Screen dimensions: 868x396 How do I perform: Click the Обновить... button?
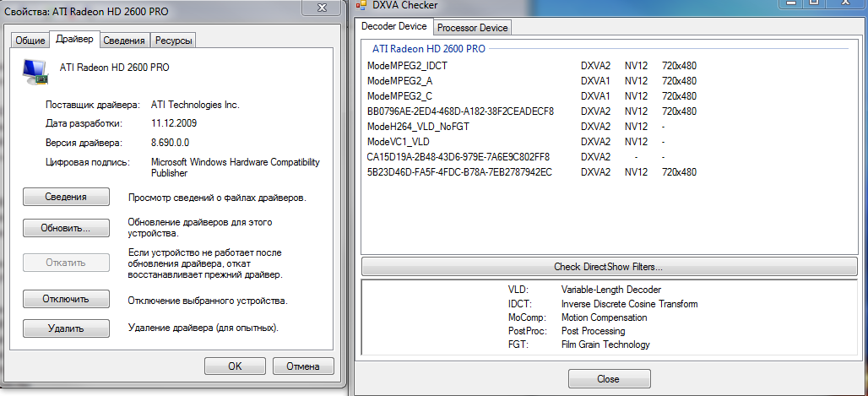pyautogui.click(x=65, y=228)
